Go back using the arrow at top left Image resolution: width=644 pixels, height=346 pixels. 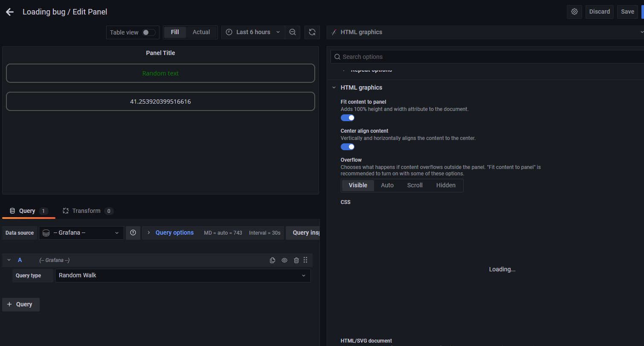(x=9, y=12)
